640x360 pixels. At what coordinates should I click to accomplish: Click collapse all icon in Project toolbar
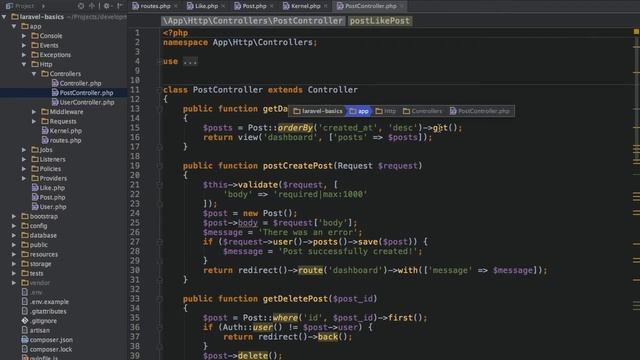click(91, 6)
